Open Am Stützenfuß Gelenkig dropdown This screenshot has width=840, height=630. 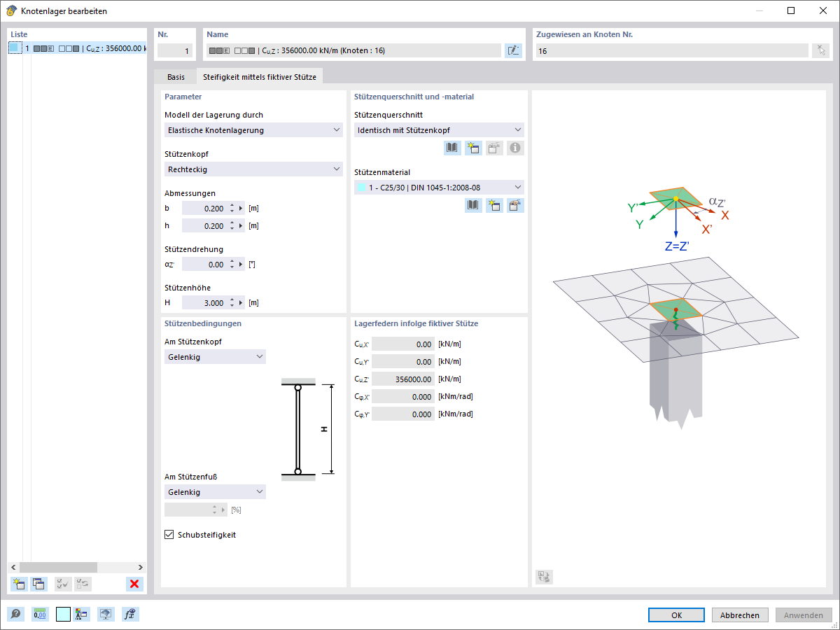click(x=215, y=492)
